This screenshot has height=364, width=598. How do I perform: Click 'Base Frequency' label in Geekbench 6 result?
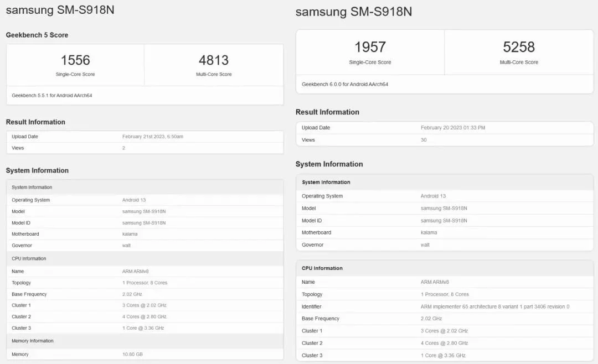321,319
